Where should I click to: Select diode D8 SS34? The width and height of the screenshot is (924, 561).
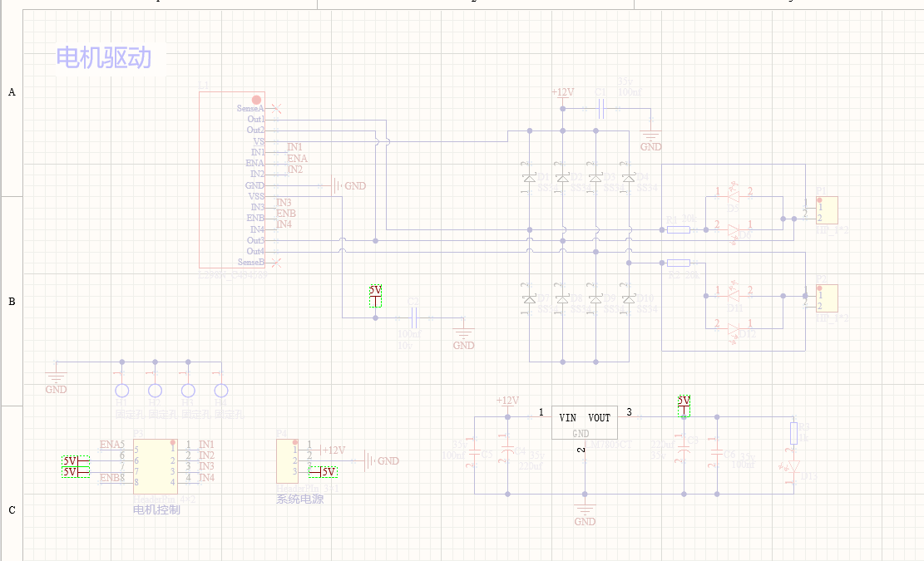tap(563, 299)
